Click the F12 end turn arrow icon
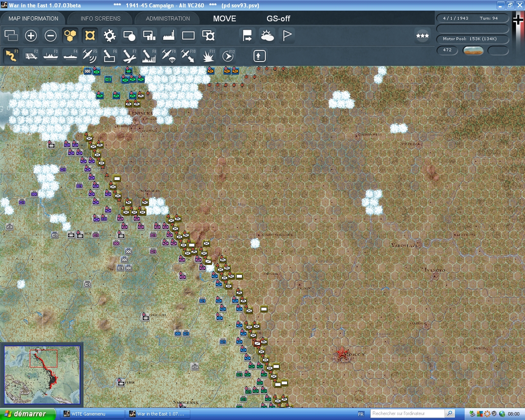The image size is (525, 420). [x=228, y=56]
